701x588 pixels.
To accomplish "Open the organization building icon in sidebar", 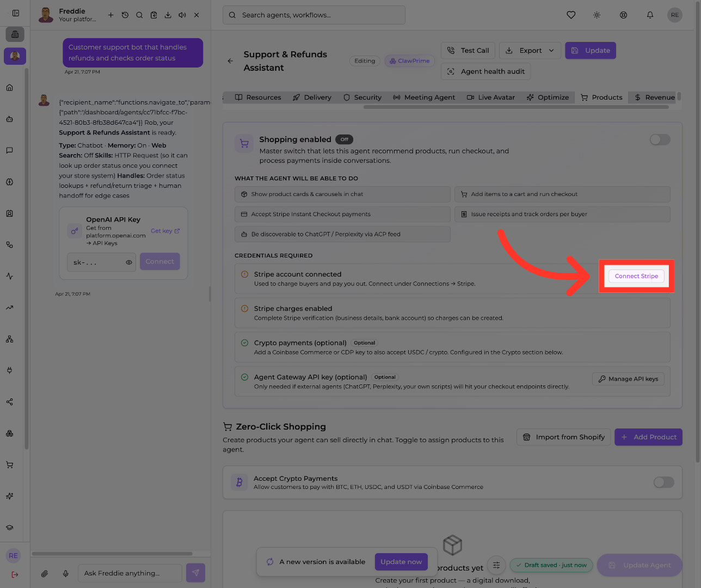I will click(x=15, y=34).
